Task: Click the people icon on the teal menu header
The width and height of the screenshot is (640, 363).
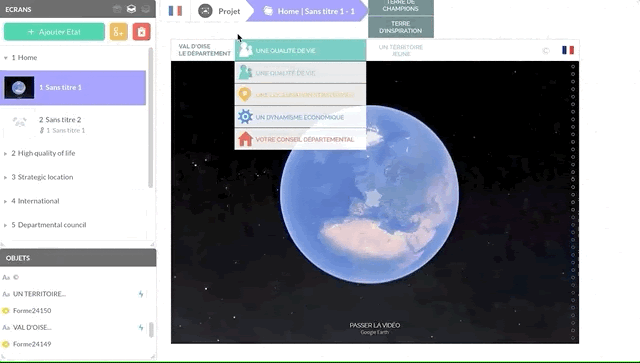Action: (x=245, y=50)
